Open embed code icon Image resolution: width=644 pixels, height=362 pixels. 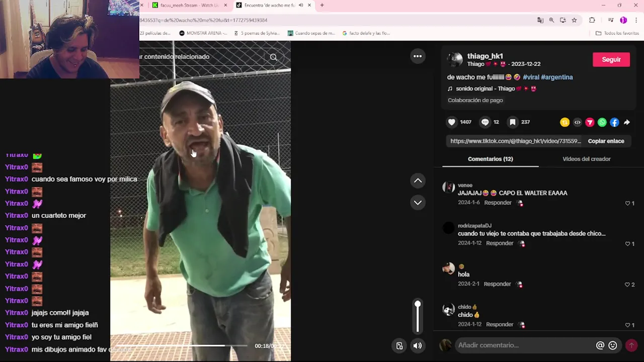point(577,122)
